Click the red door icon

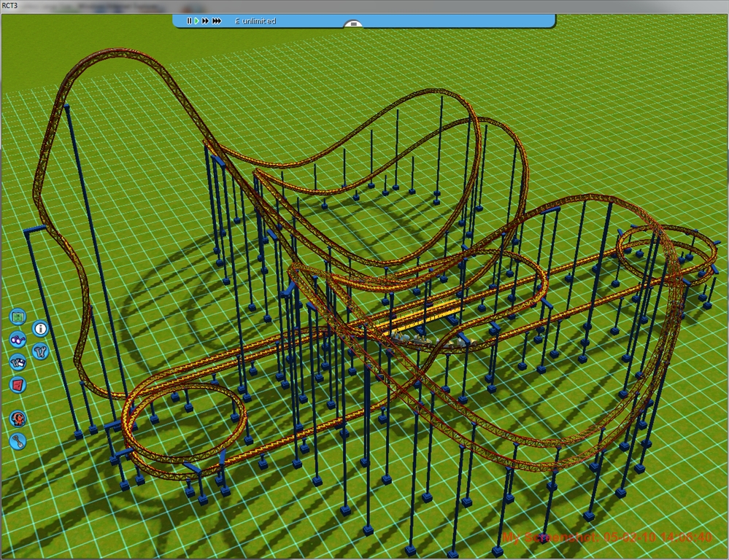[18, 384]
